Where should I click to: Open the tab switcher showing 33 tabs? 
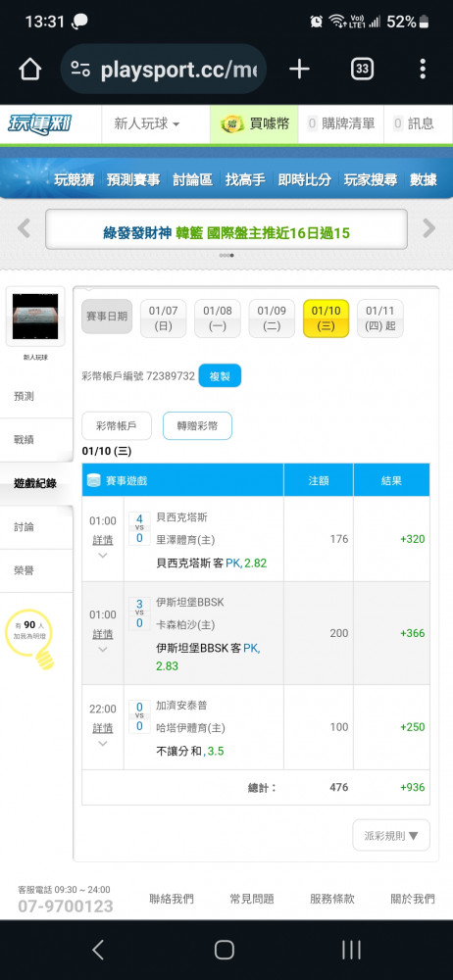click(x=362, y=69)
